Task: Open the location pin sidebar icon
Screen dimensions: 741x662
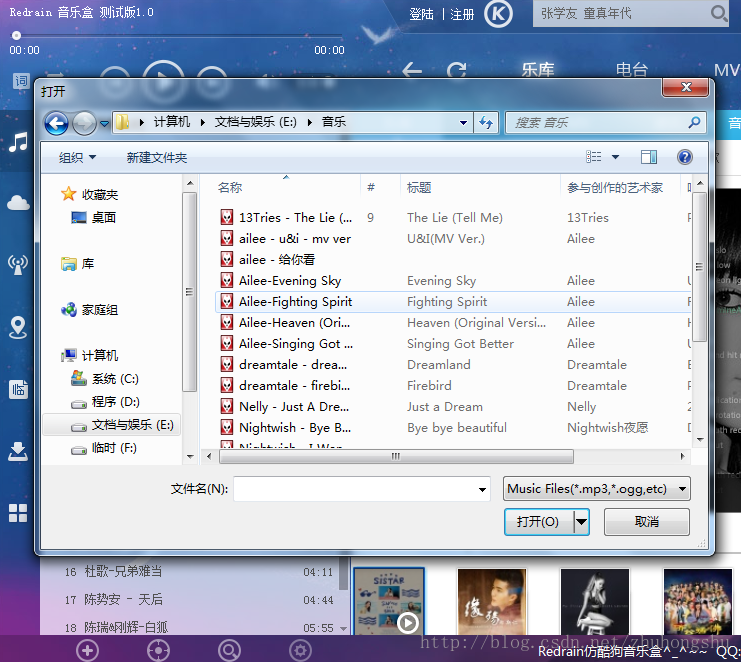Action: tap(18, 327)
